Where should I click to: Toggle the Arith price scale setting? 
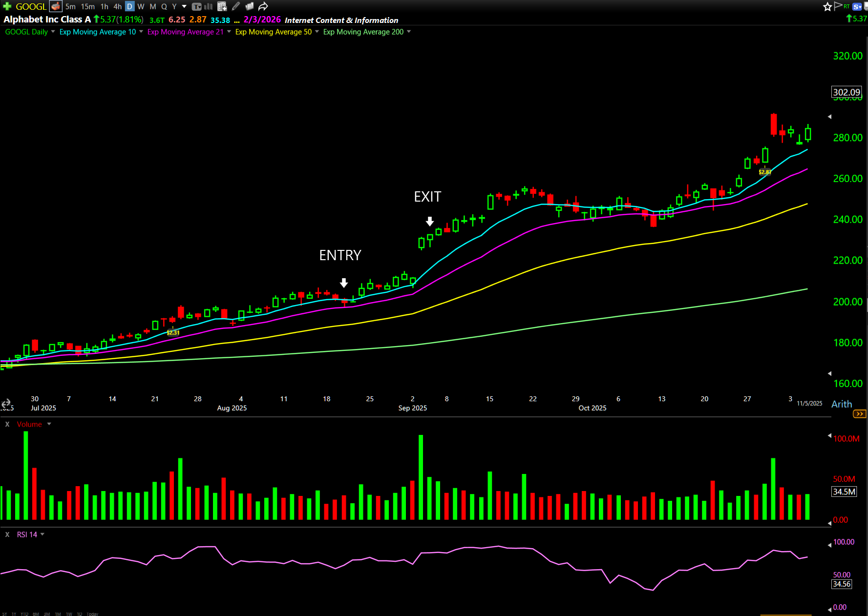pos(841,404)
